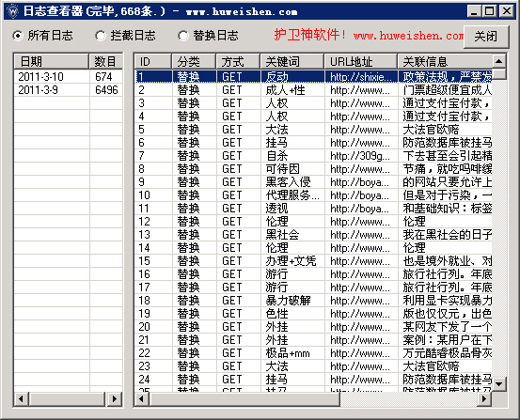Click log table scroll up arrow
The width and height of the screenshot is (520, 420).
click(x=498, y=61)
